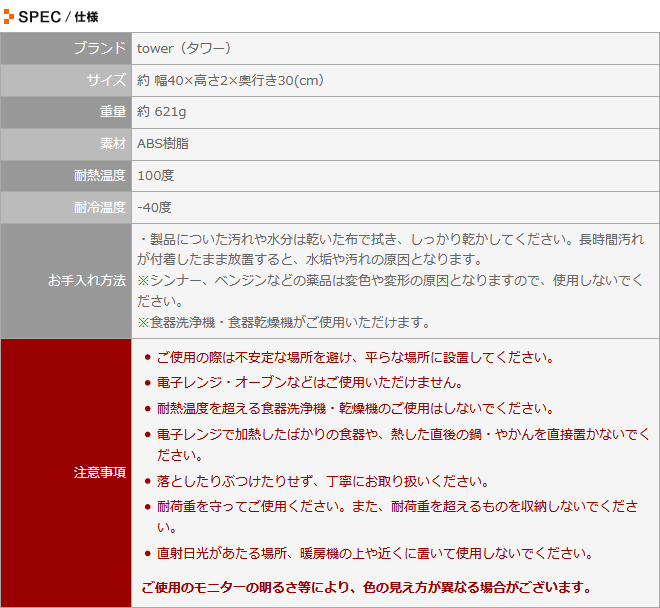The height and width of the screenshot is (608, 660).
Task: Select the お手入れ方法 row label
Action: 86,281
